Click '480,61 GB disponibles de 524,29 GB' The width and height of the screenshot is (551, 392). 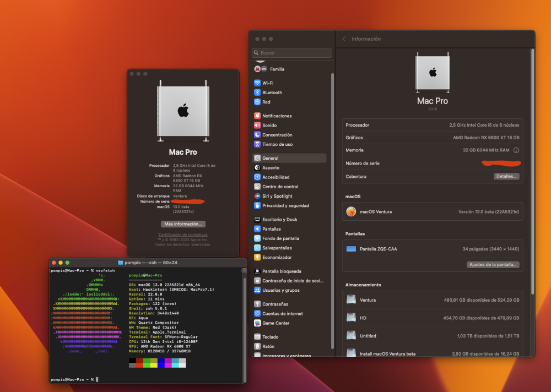click(482, 300)
